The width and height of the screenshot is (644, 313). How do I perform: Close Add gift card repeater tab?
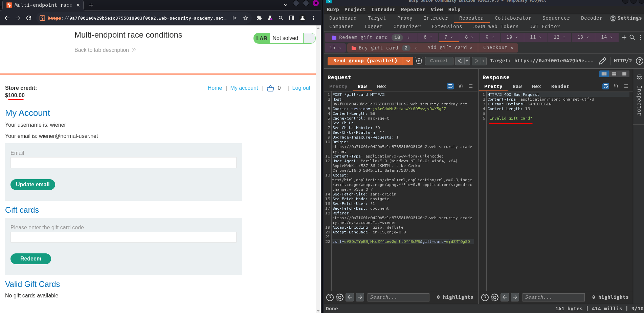[471, 48]
